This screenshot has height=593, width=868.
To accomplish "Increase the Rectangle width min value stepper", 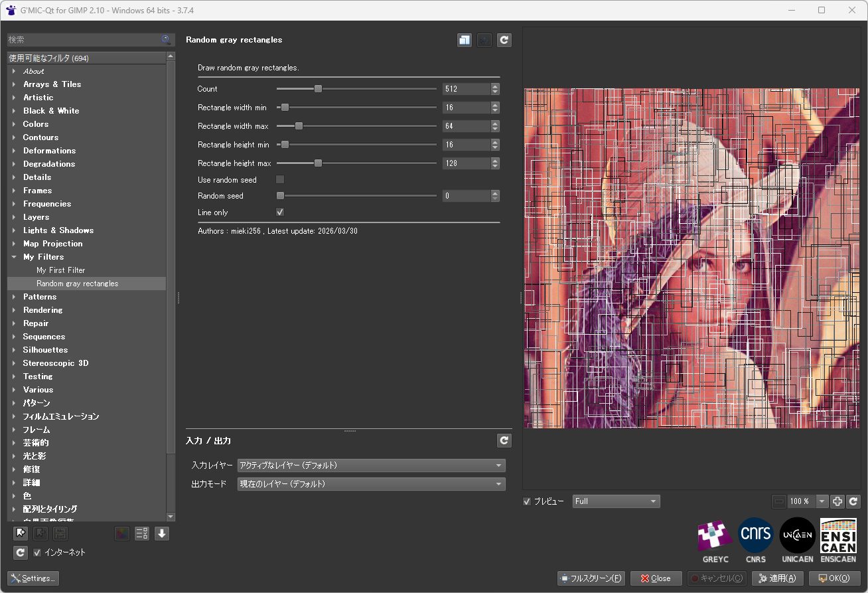I will 495,104.
